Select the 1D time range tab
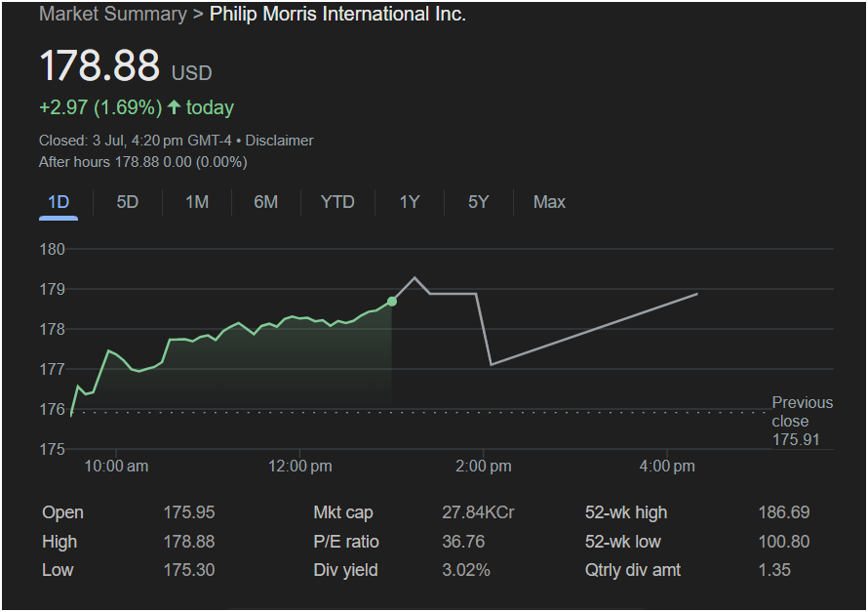The width and height of the screenshot is (868, 612). [x=59, y=202]
